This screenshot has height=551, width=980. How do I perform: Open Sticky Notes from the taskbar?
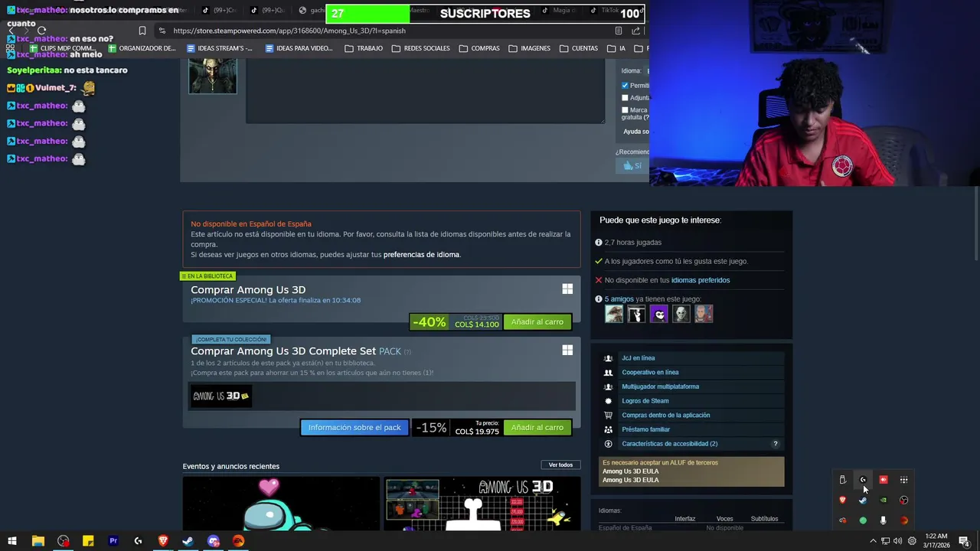(88, 541)
